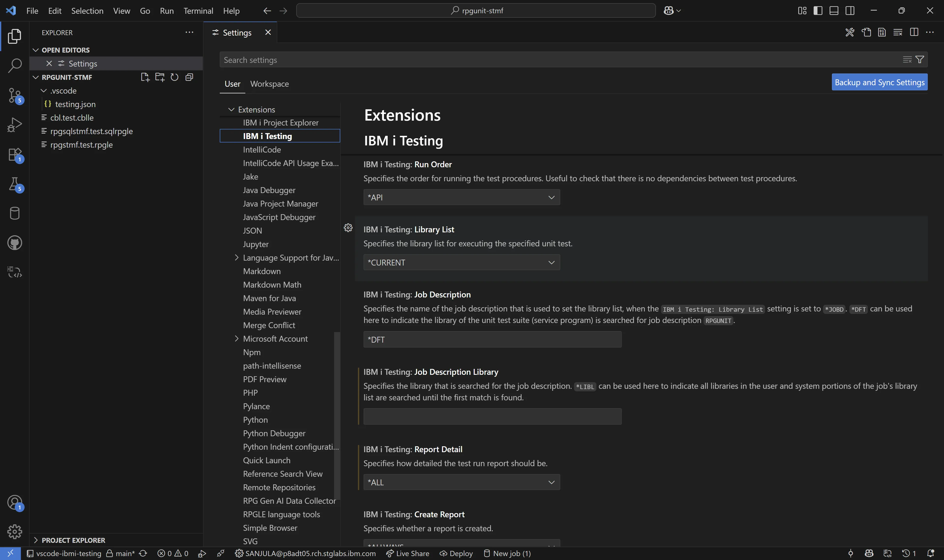
Task: Collapse all folders in explorer
Action: click(x=189, y=77)
